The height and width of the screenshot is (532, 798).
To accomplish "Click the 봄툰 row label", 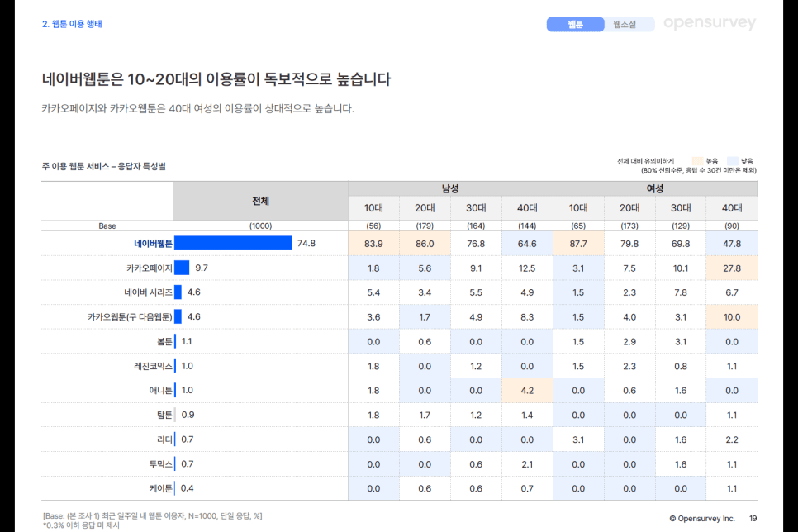I will click(x=164, y=341).
